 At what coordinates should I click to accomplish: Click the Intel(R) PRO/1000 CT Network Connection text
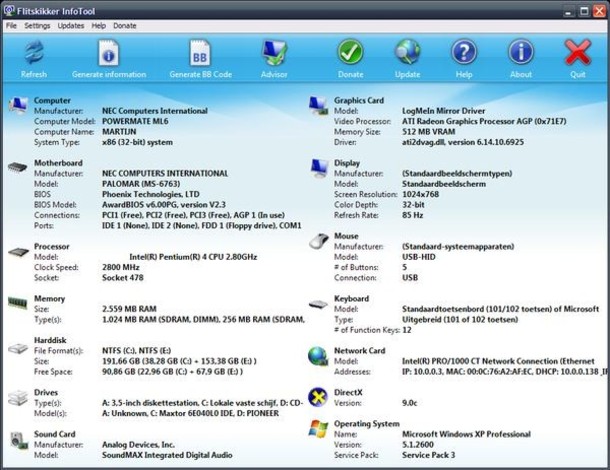(x=498, y=361)
